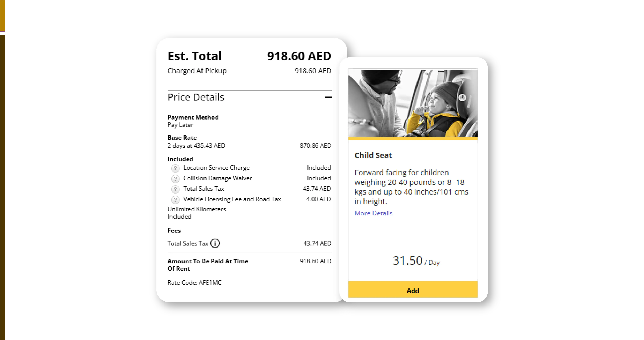
Task: Click the Price Details section header
Action: click(196, 97)
